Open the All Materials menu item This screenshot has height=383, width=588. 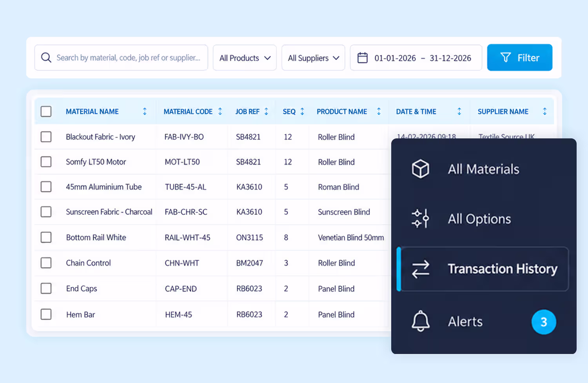484,169
